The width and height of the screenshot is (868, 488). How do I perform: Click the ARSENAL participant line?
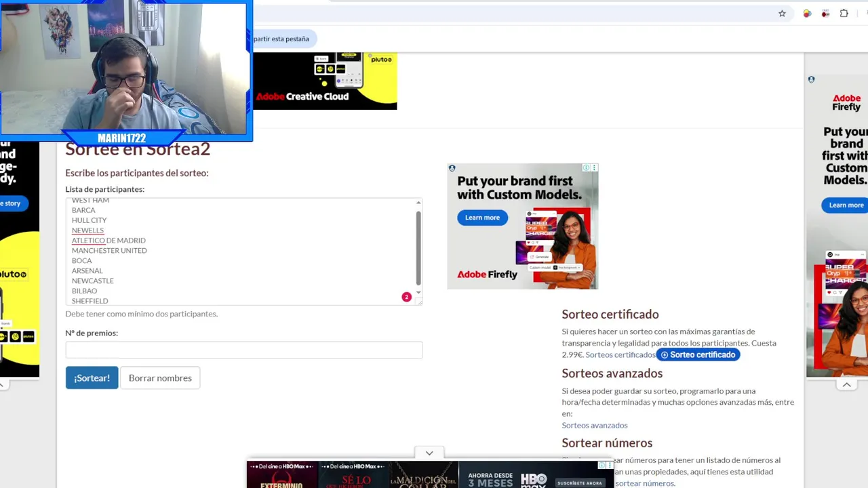click(87, 270)
